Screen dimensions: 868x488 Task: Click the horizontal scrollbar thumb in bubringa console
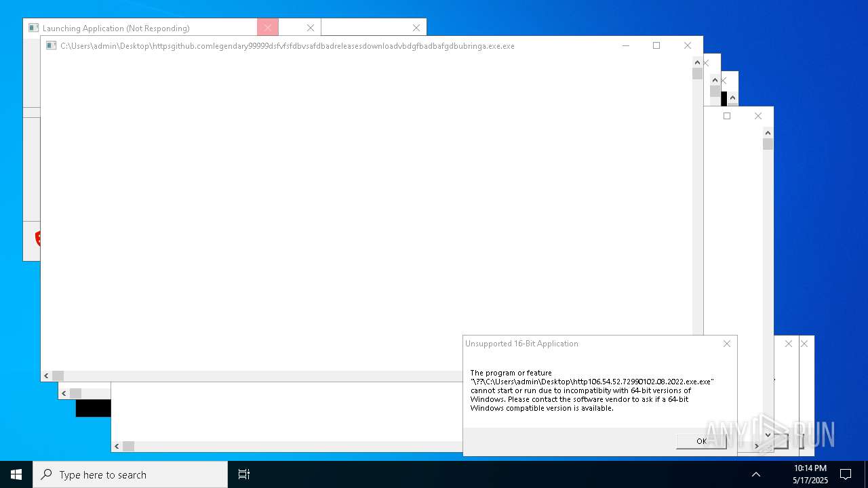pyautogui.click(x=58, y=375)
